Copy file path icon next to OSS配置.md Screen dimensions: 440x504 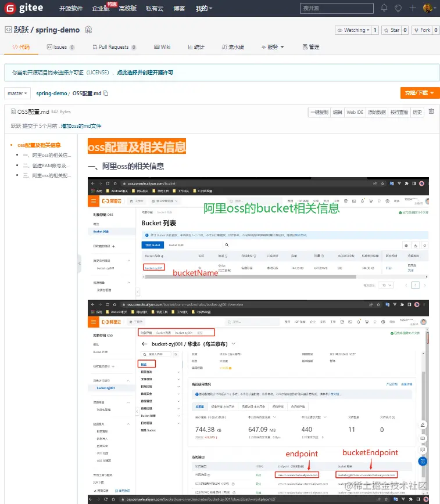coord(106,93)
